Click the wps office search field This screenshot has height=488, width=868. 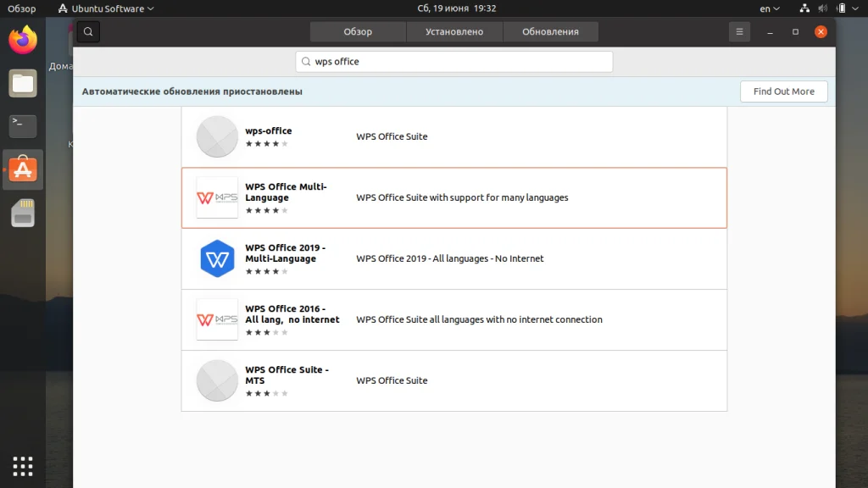[454, 62]
